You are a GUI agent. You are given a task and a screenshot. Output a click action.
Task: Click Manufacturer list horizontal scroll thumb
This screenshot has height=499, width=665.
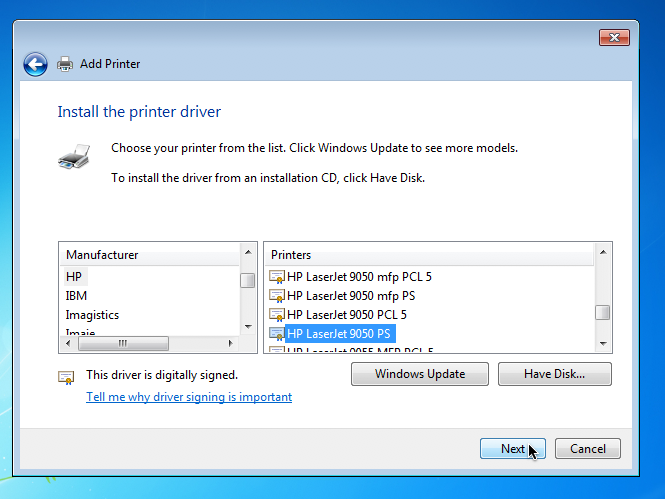tap(123, 343)
